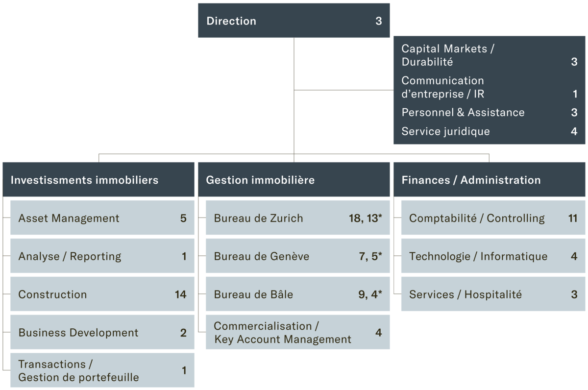Open the Business Development box

[102, 333]
